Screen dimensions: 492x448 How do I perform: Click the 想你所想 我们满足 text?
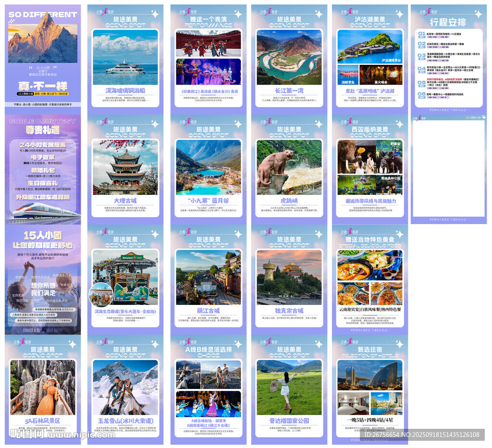pos(43,289)
